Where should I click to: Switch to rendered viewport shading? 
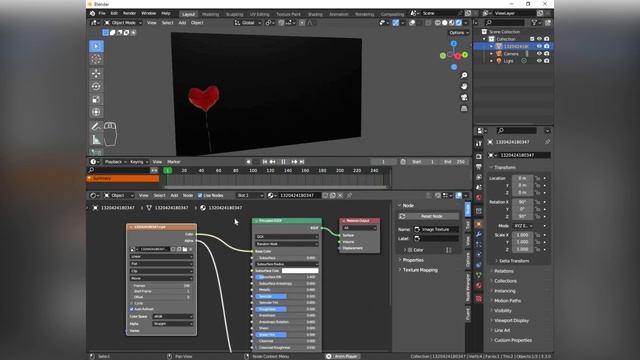pyautogui.click(x=459, y=23)
